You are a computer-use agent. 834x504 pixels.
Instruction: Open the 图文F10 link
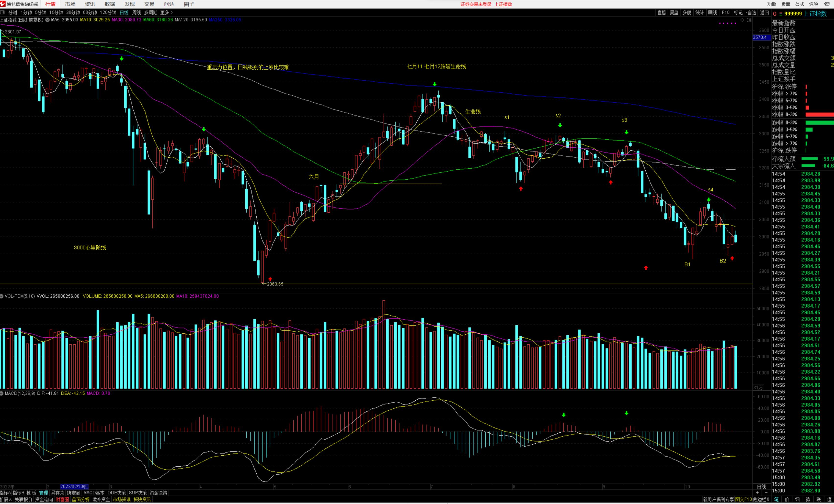click(743, 500)
